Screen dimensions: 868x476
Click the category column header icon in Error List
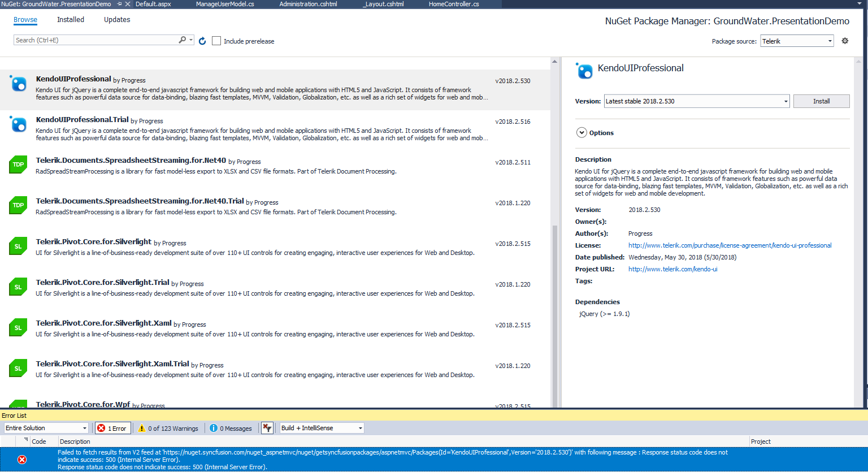click(x=26, y=439)
